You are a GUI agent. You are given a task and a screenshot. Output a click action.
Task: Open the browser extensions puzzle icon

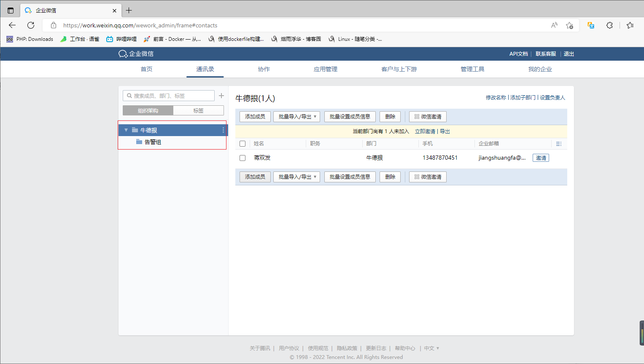coord(609,25)
